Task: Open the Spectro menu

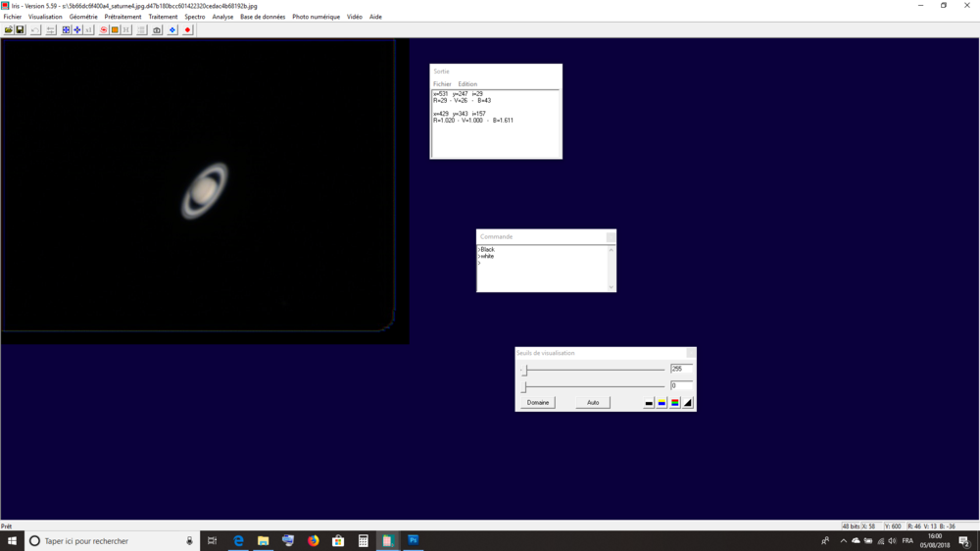Action: (x=195, y=17)
